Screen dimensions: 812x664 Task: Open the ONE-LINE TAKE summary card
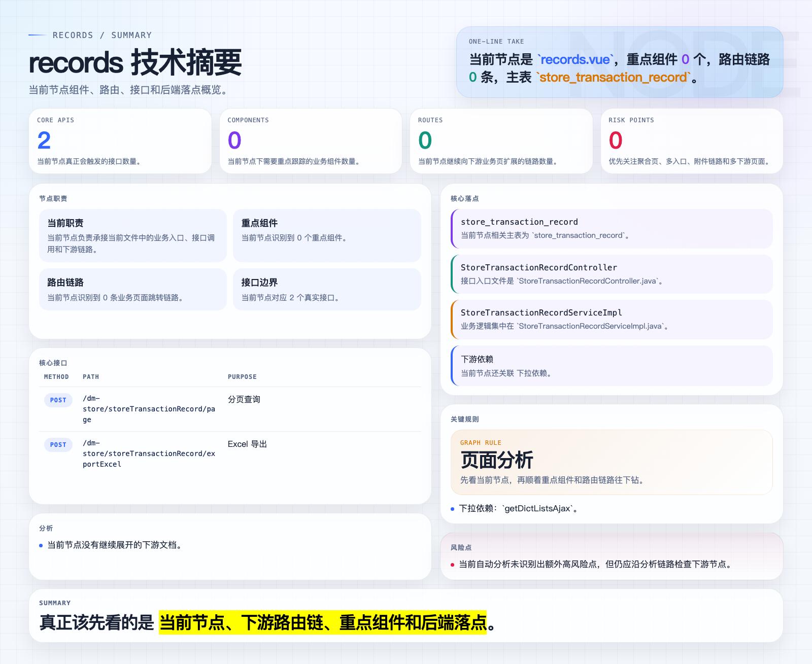pyautogui.click(x=620, y=62)
